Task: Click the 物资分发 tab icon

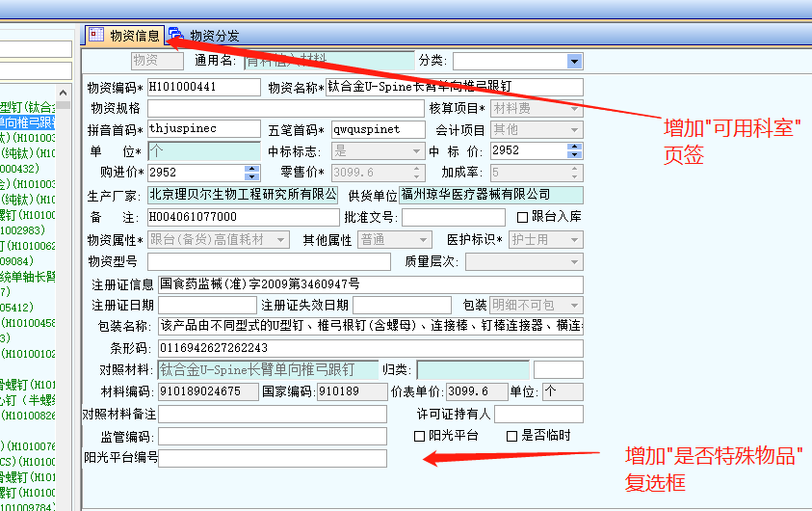Action: (x=176, y=35)
